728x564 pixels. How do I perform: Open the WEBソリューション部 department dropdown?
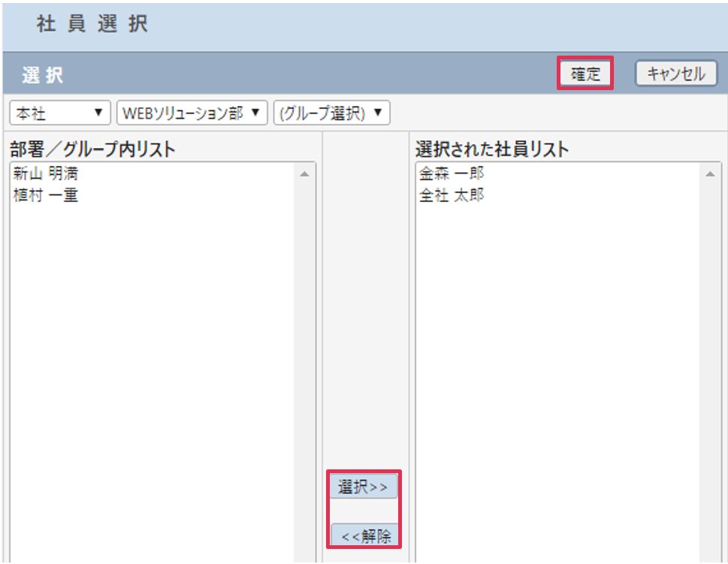(x=192, y=113)
